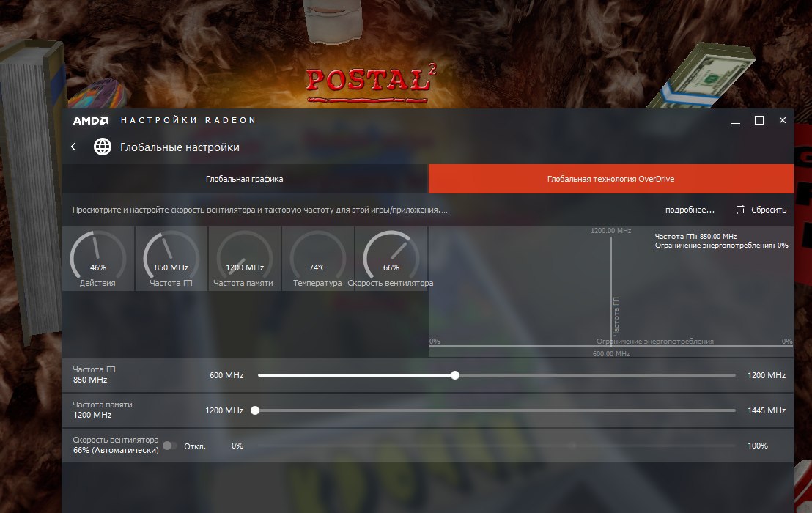
Task: Click the Действия 46% gauge
Action: [98, 258]
